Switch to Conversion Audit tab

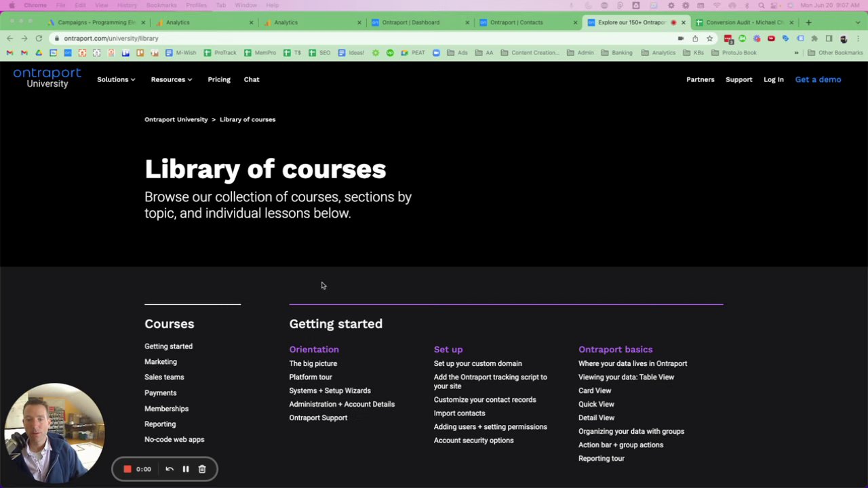745,22
